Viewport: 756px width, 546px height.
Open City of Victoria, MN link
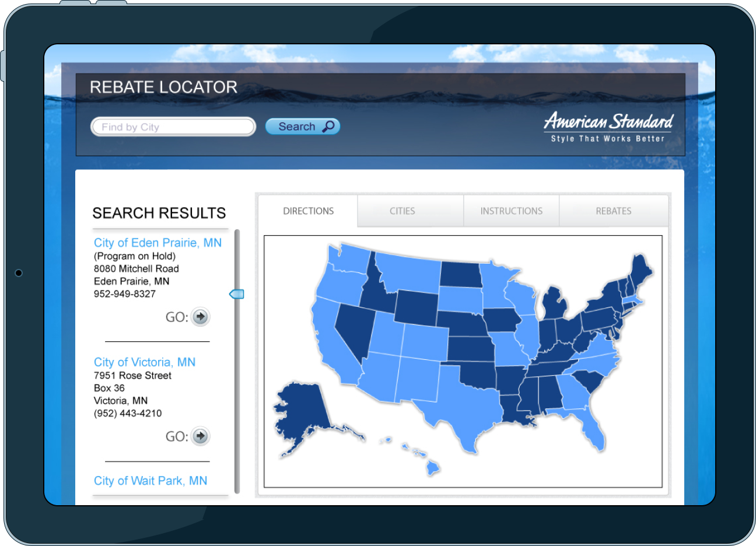(145, 362)
